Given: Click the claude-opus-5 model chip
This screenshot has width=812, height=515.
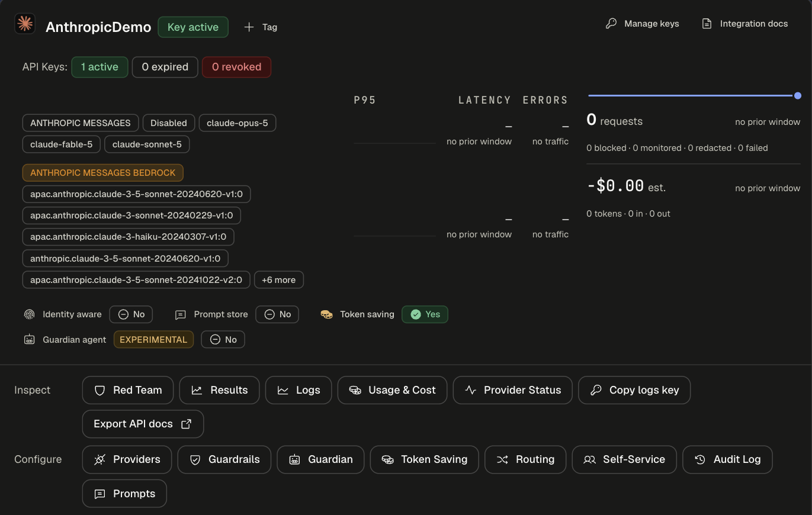Looking at the screenshot, I should coord(237,123).
